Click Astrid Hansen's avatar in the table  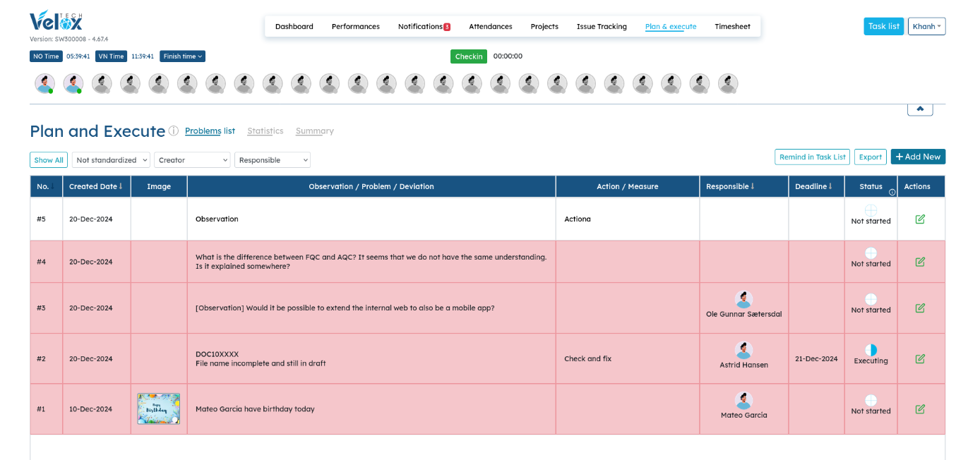tap(743, 351)
